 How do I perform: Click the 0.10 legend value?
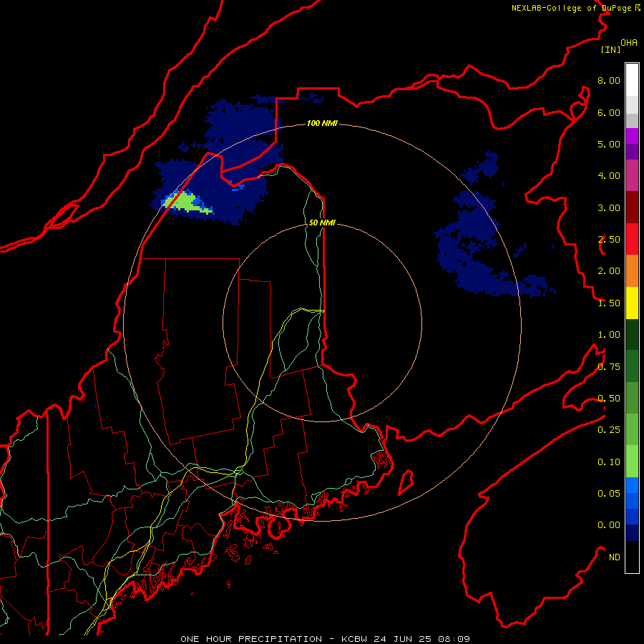609,462
